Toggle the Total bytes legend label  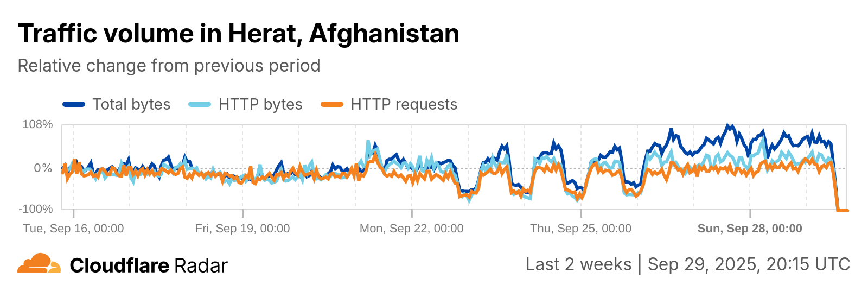(x=131, y=104)
